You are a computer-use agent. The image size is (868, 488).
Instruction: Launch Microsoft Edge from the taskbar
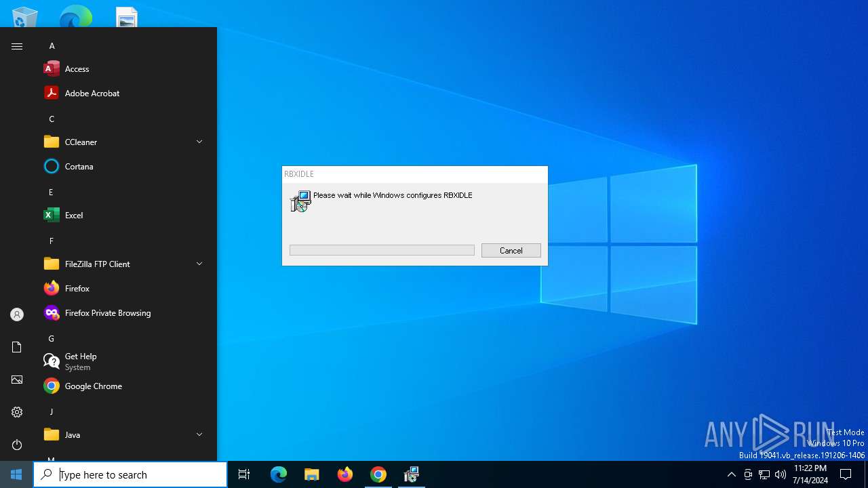pos(279,474)
